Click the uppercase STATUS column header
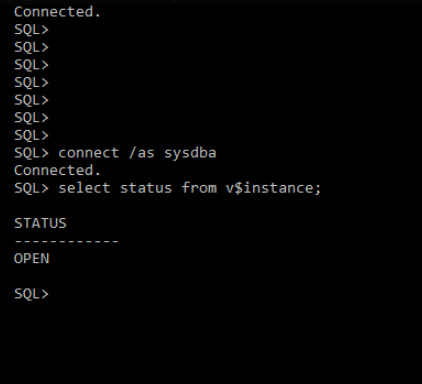Viewport: 422px width, 384px height. (x=40, y=223)
